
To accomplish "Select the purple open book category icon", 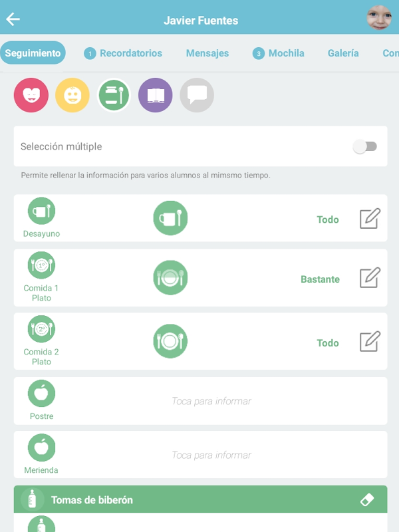I will coord(156,95).
